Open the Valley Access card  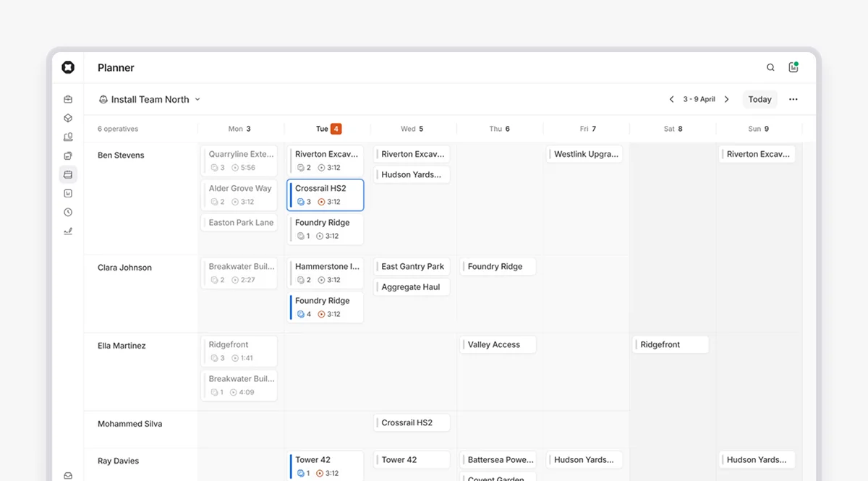point(498,344)
